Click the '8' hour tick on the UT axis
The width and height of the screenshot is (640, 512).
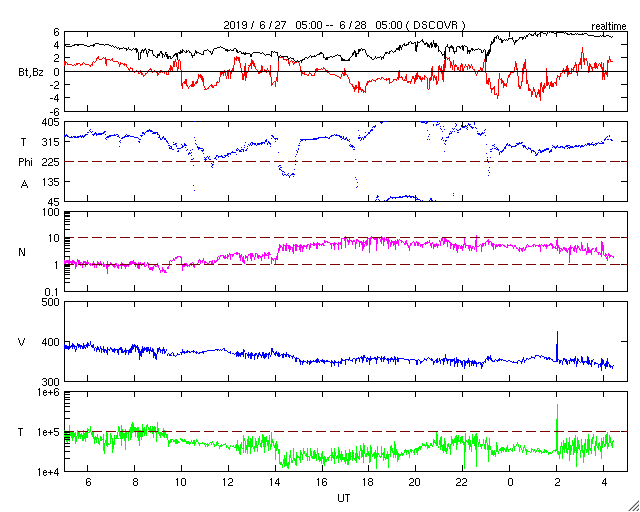point(135,482)
